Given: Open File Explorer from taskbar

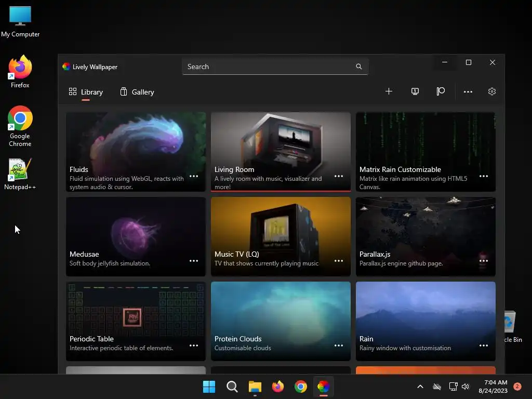Looking at the screenshot, I should [x=255, y=387].
